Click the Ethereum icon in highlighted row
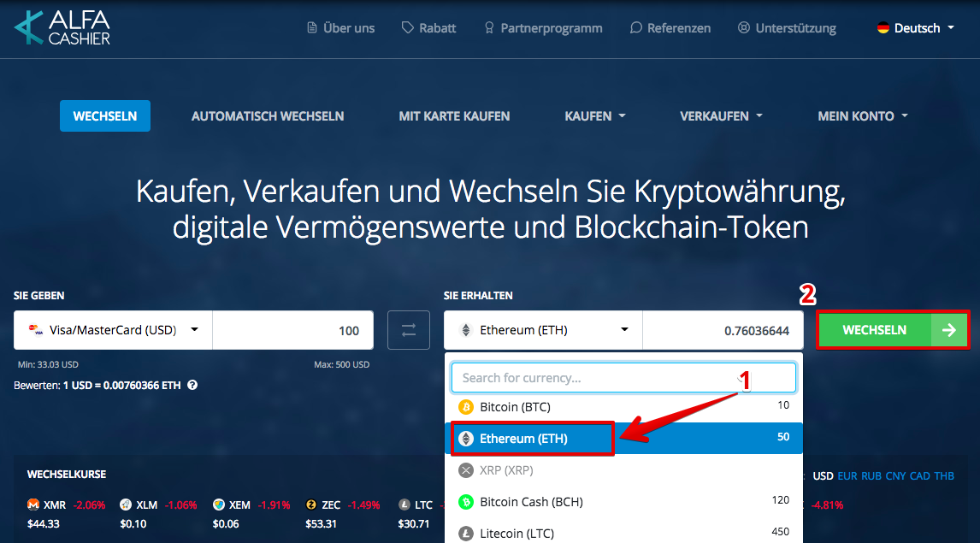Image resolution: width=980 pixels, height=543 pixels. 465,438
